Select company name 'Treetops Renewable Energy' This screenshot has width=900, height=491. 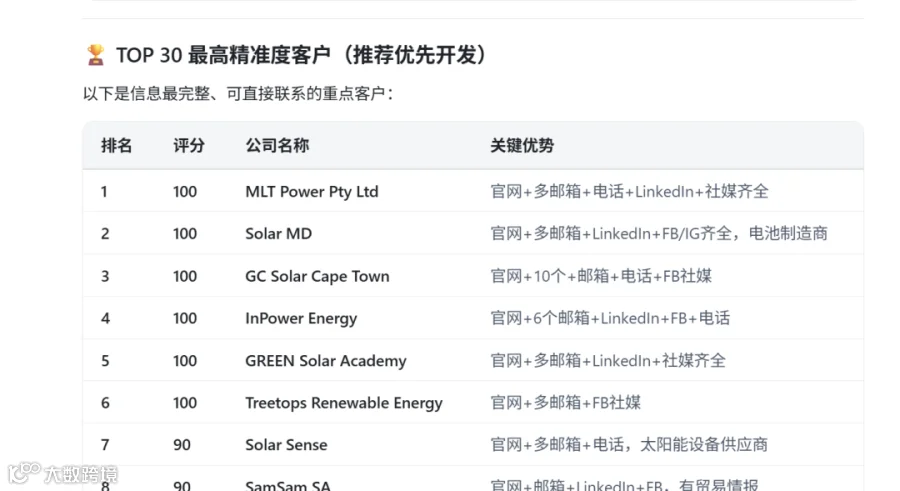[344, 403]
